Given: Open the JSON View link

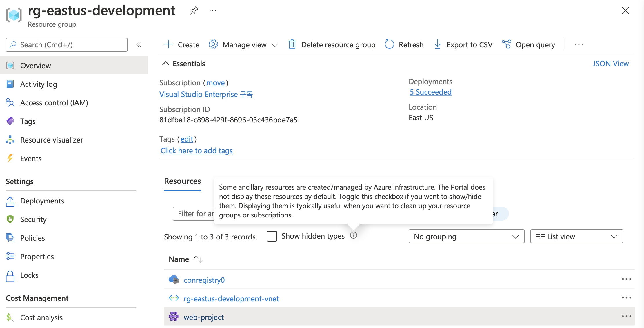Looking at the screenshot, I should 610,64.
